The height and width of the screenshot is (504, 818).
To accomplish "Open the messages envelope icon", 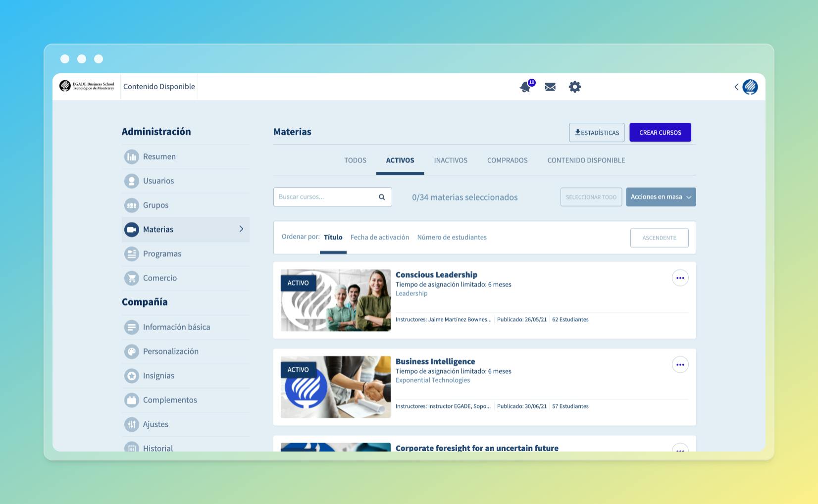I will coord(550,87).
